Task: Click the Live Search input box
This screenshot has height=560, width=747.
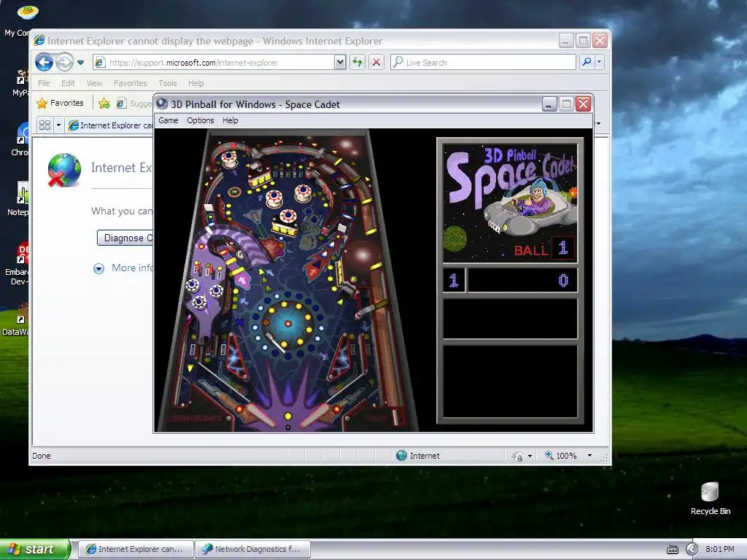Action: [x=483, y=63]
